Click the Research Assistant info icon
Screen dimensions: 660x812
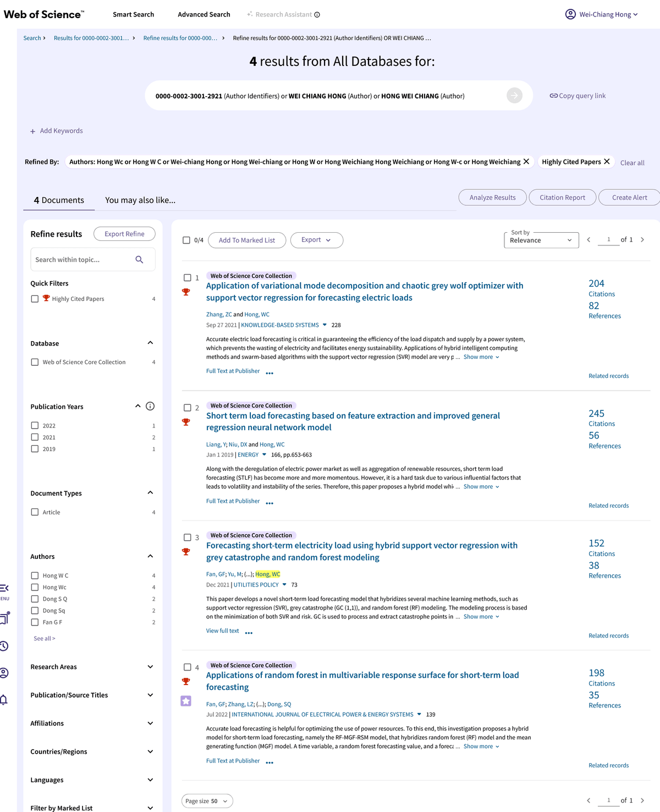click(317, 15)
